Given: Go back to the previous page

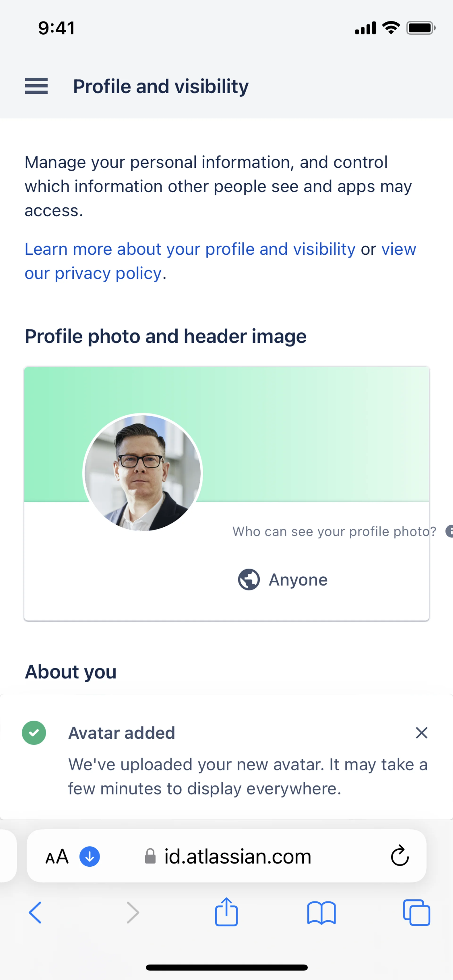Looking at the screenshot, I should click(35, 912).
